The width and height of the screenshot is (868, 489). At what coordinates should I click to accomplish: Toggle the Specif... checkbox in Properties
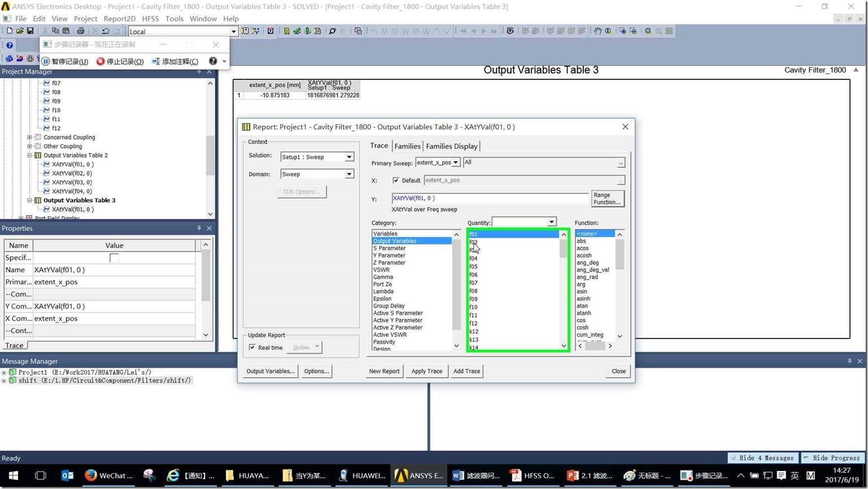pyautogui.click(x=114, y=258)
